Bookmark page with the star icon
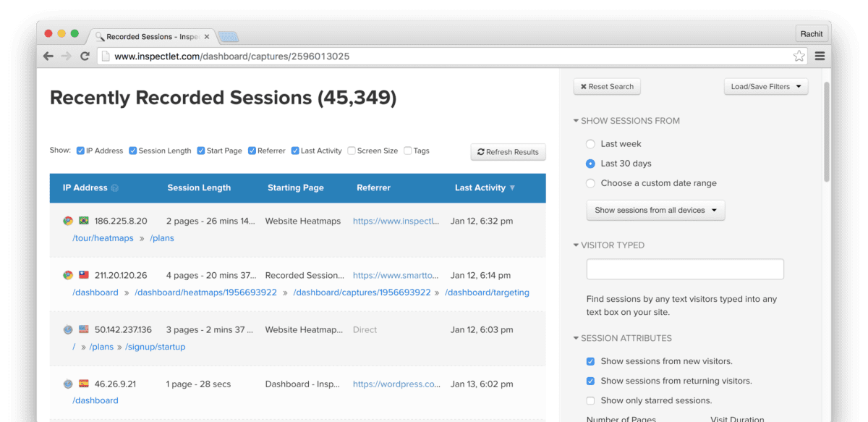This screenshot has height=422, width=868. click(x=799, y=56)
